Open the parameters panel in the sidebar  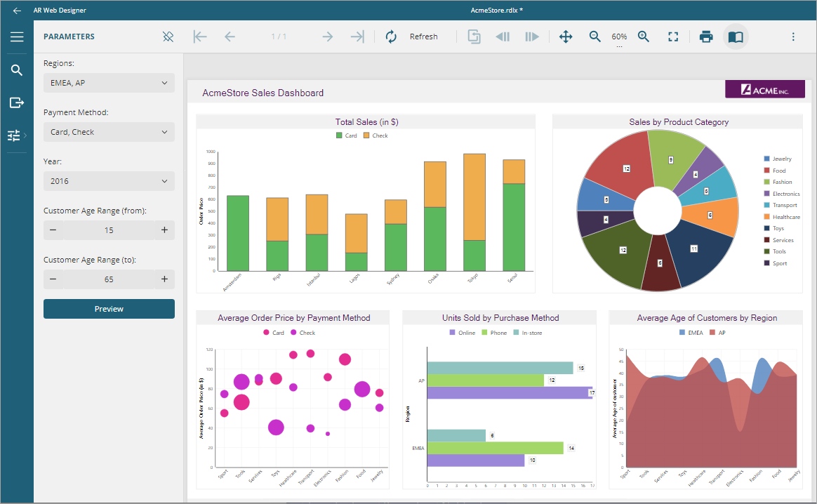coord(14,135)
